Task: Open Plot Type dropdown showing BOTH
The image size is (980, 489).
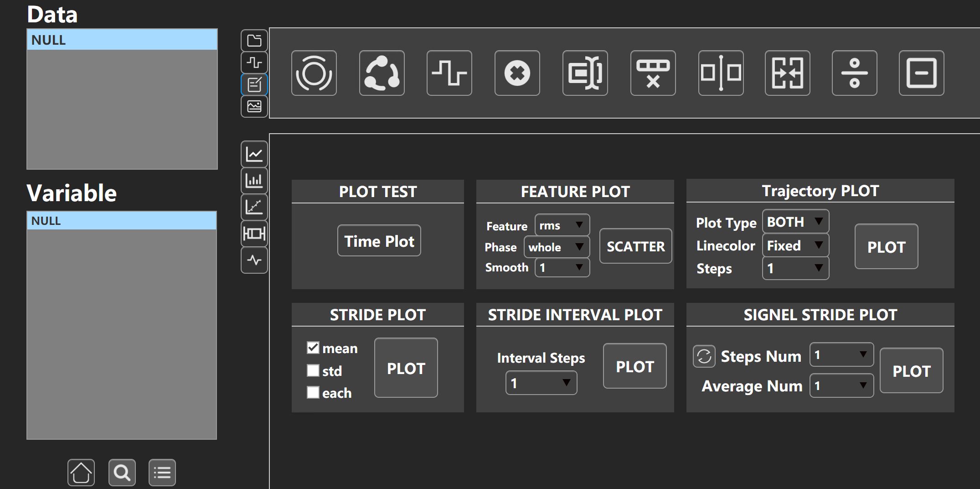Action: point(795,222)
